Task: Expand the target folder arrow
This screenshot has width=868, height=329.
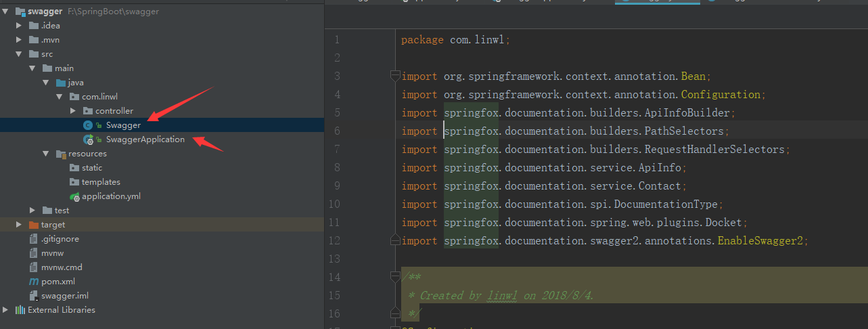Action: 20,225
